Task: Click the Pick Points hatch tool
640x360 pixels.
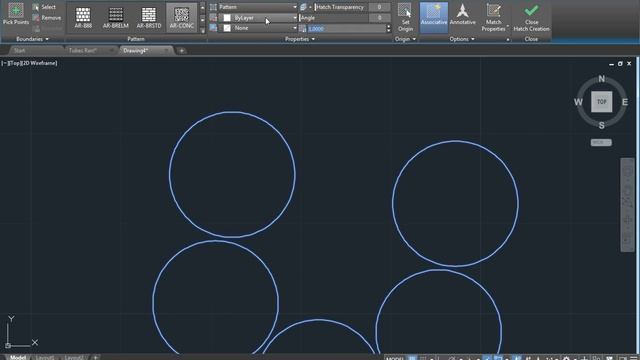Action: click(16, 14)
